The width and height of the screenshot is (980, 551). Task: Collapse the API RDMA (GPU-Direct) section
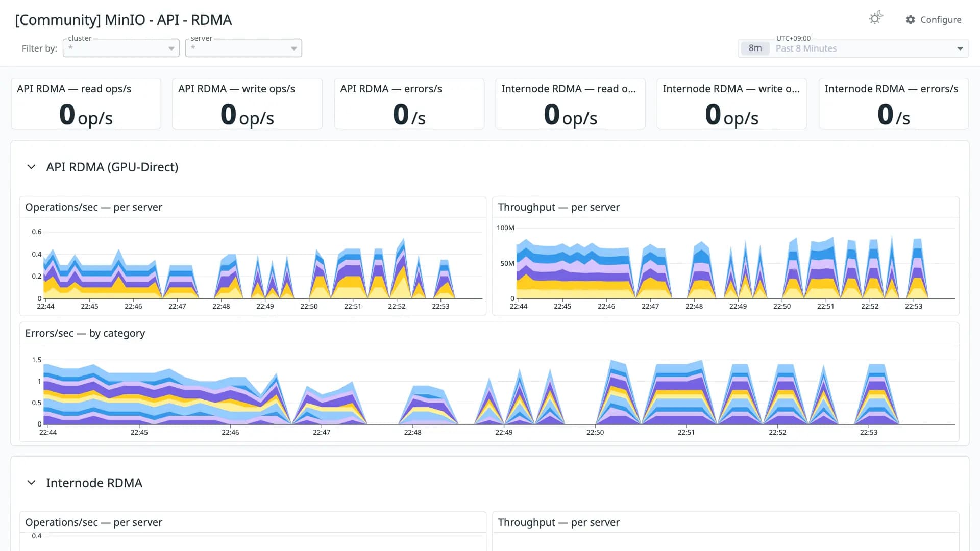coord(31,167)
